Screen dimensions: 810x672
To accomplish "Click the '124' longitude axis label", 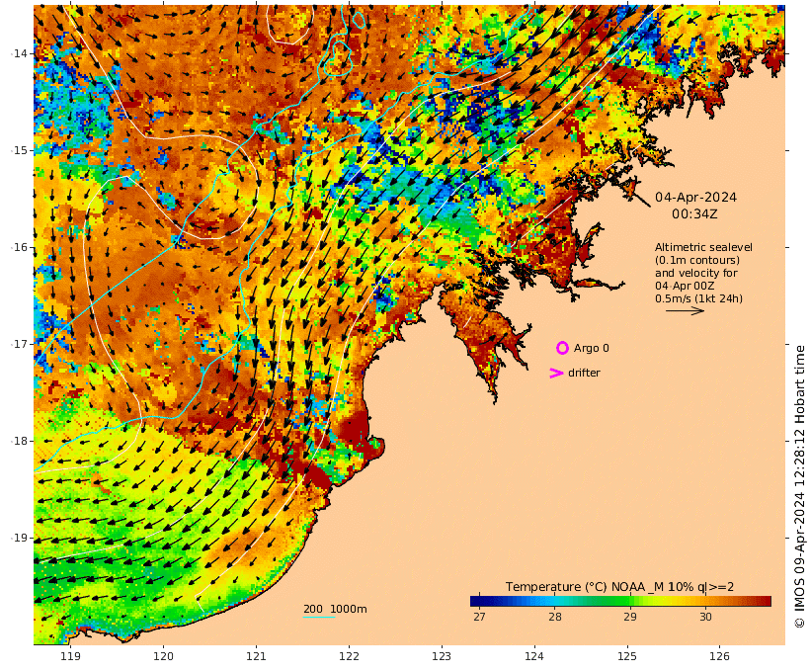I will [x=534, y=656].
